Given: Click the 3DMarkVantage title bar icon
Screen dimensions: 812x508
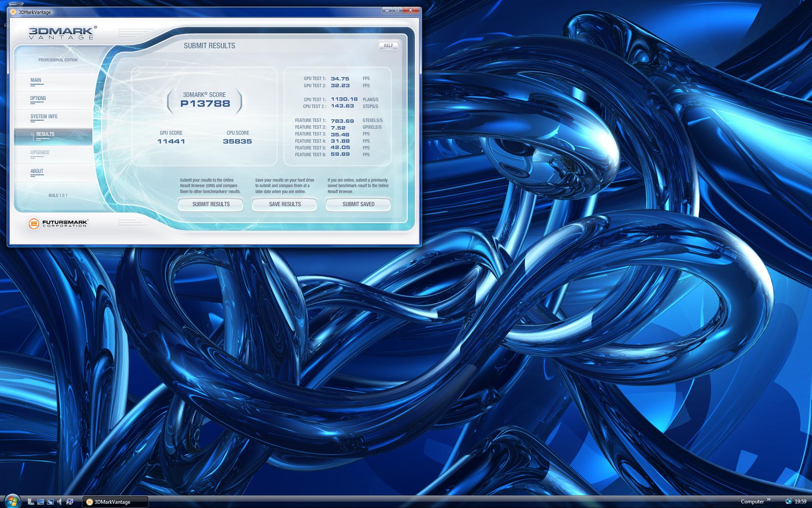Looking at the screenshot, I should point(14,12).
